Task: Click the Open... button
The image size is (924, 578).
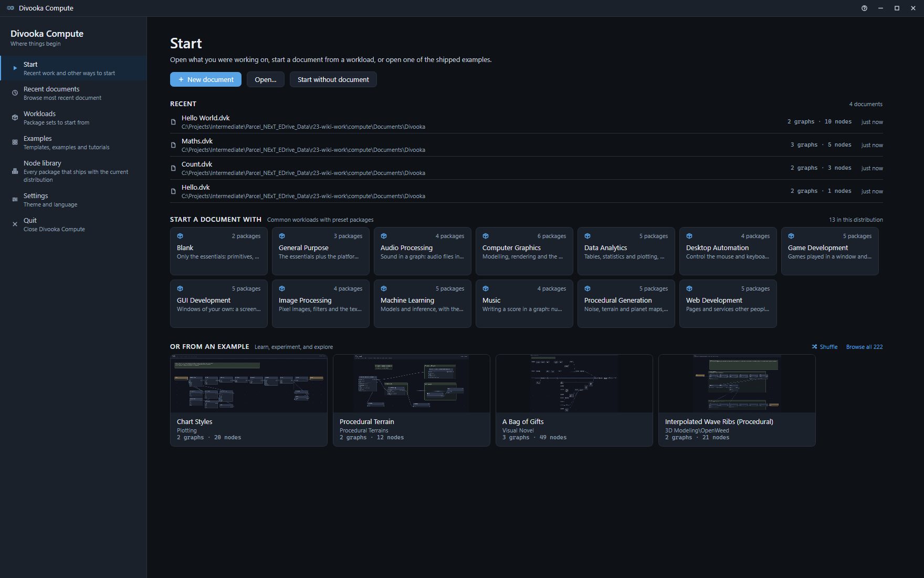Action: click(266, 79)
